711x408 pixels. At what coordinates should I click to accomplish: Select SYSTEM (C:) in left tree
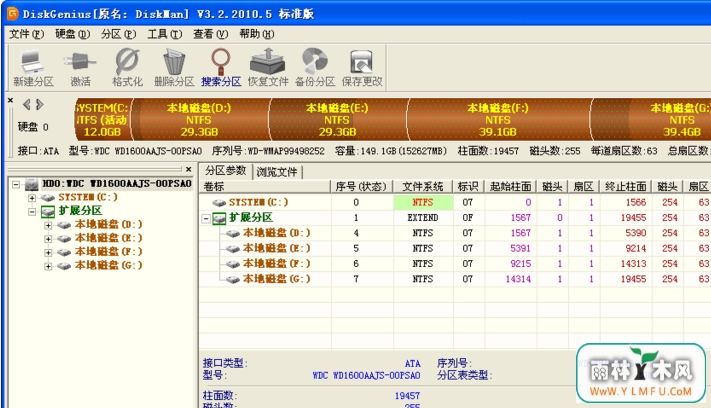tap(88, 197)
